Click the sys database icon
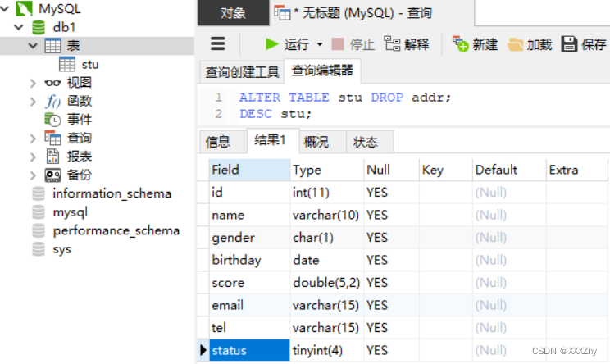This screenshot has height=364, width=610. click(x=38, y=249)
